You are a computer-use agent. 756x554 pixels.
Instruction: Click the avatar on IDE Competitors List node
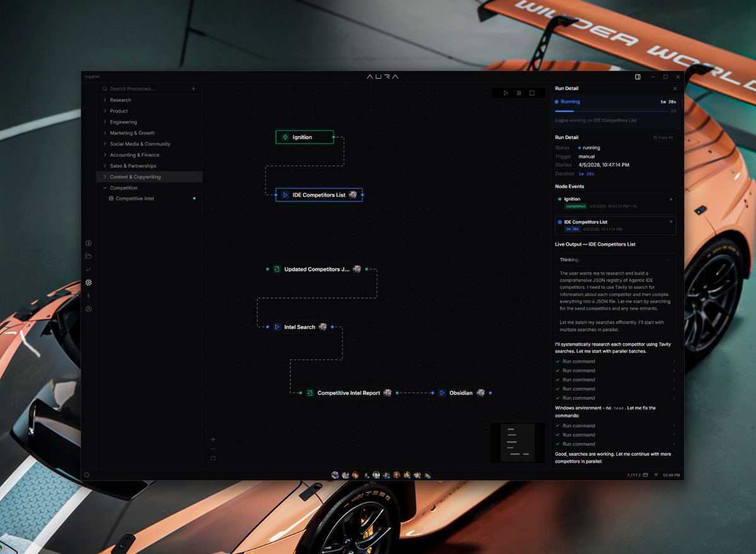(353, 195)
